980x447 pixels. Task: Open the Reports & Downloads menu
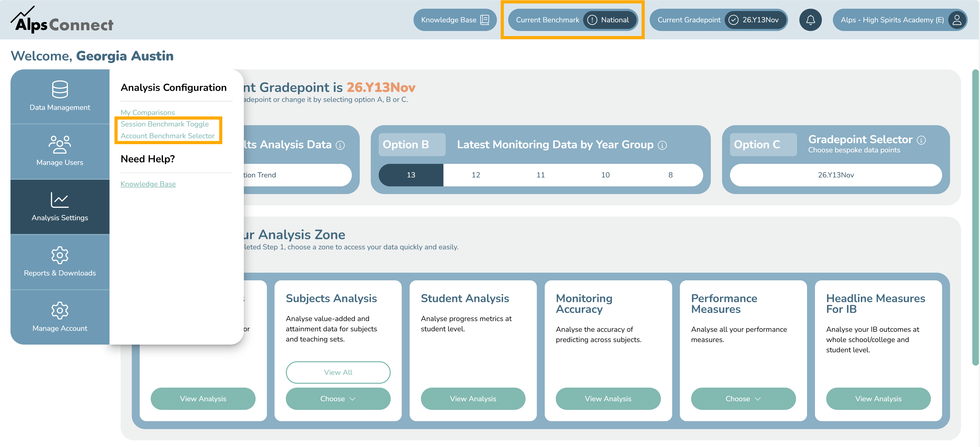[x=60, y=262]
